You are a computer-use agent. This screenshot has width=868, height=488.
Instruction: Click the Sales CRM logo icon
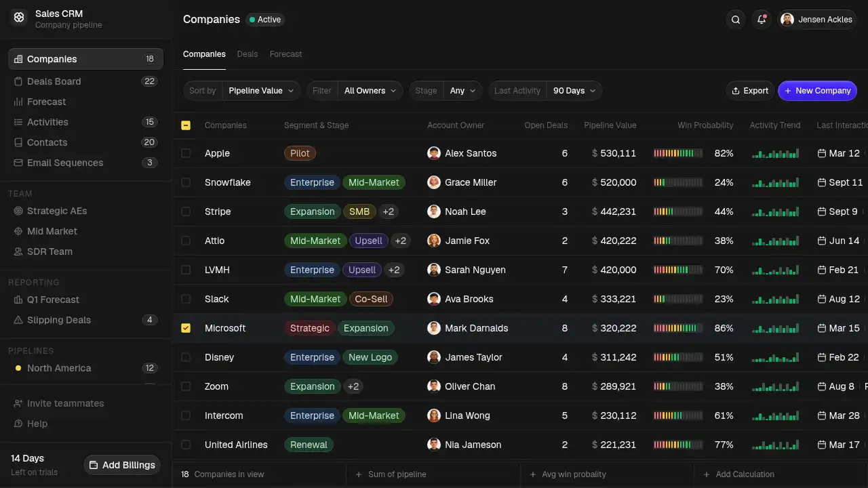point(19,18)
